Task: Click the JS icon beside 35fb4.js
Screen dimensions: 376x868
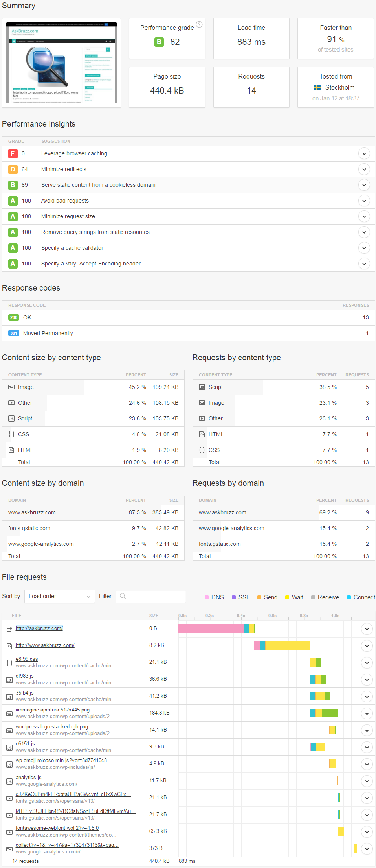Action: click(9, 697)
